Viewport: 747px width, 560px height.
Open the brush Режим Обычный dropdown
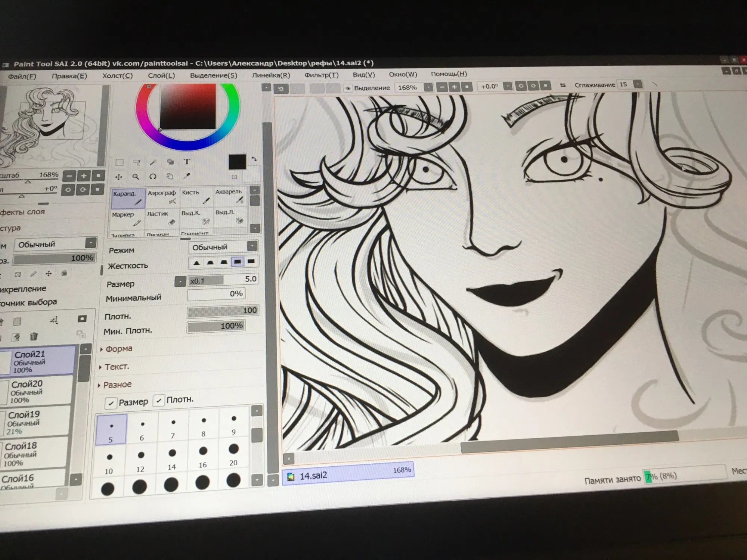[x=252, y=246]
